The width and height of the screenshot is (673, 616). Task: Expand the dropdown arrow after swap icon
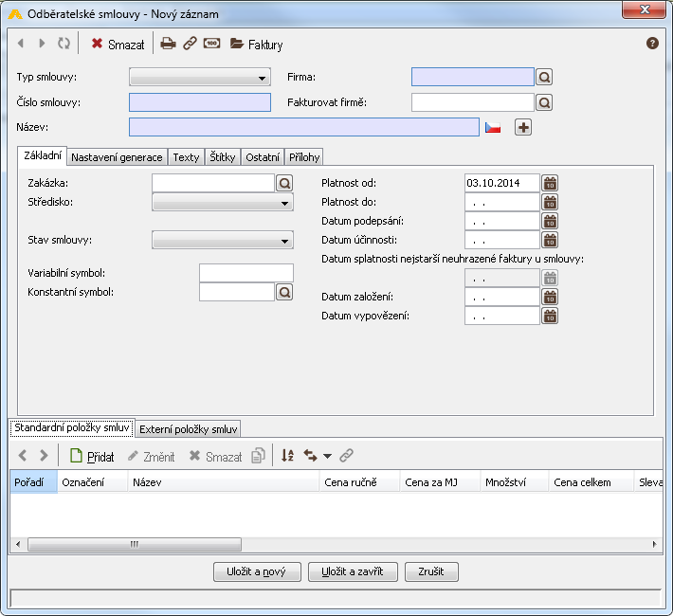coord(327,456)
